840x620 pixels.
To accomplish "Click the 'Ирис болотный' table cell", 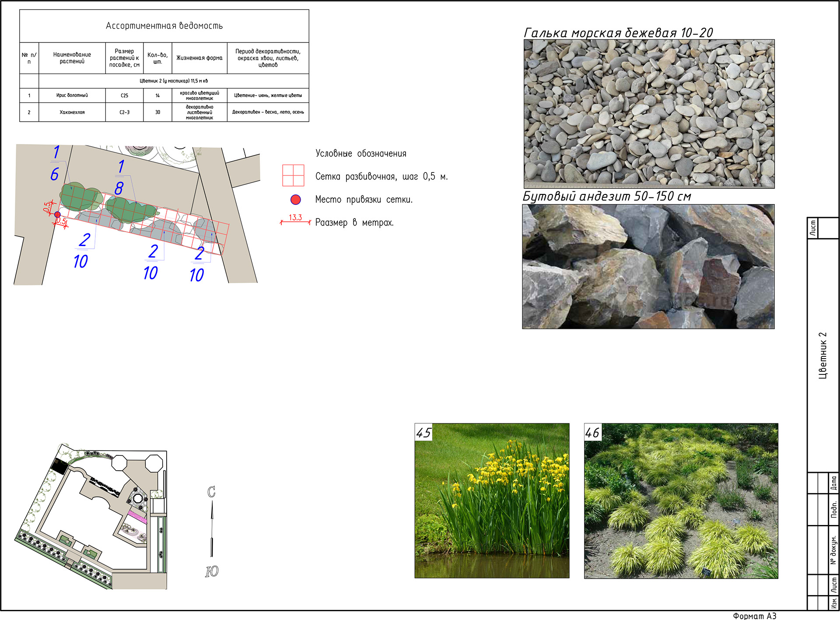I will (x=72, y=95).
